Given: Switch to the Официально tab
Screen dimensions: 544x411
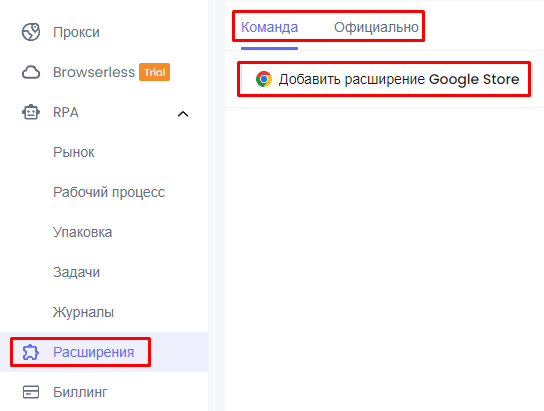Looking at the screenshot, I should [376, 27].
